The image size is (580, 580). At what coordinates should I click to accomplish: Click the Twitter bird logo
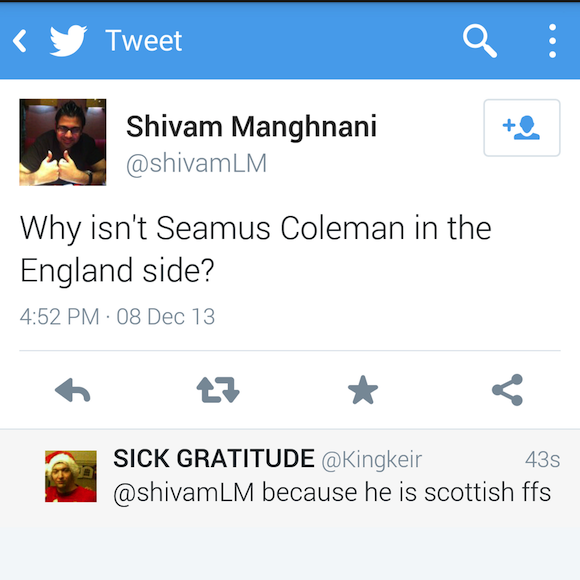click(68, 41)
